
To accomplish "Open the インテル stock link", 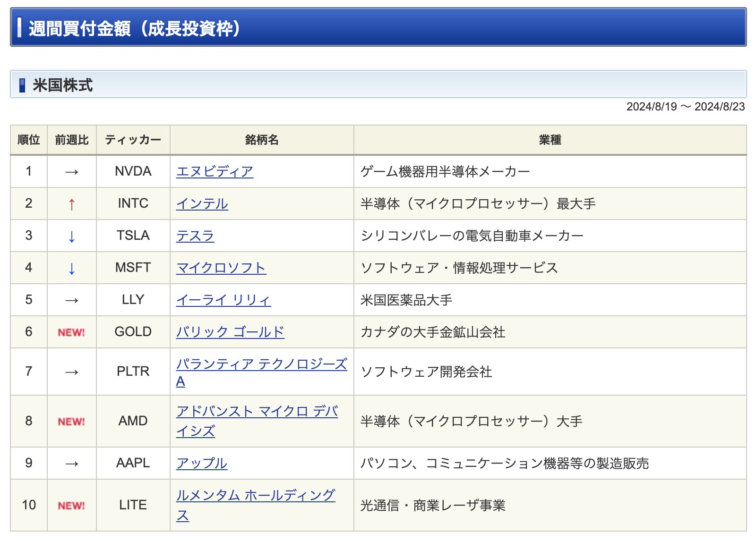I will (202, 203).
